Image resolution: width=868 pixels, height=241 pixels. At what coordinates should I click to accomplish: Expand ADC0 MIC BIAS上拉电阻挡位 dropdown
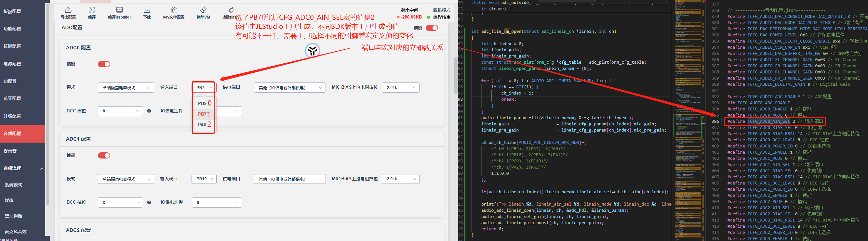401,87
